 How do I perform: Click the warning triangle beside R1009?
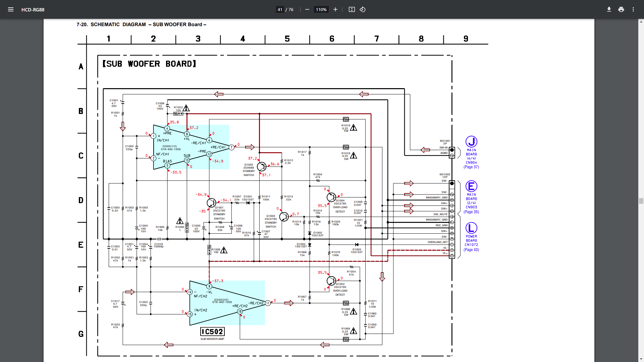point(224,250)
